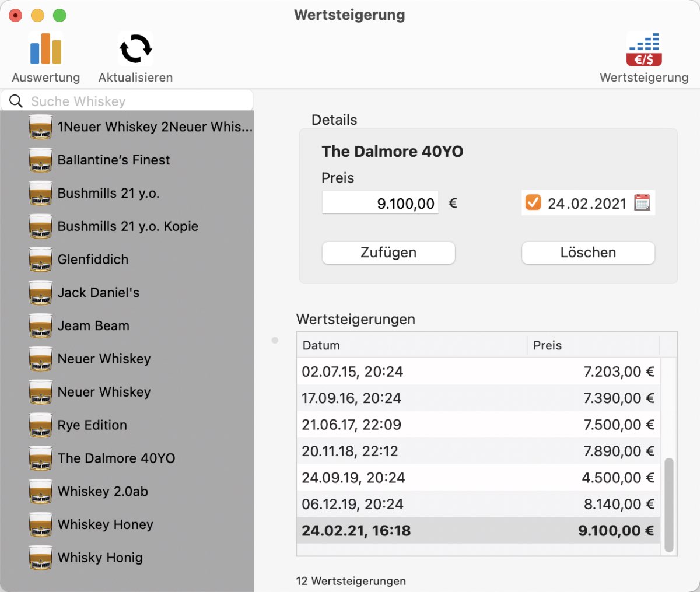Select row 21.06.17, 22:09
The height and width of the screenshot is (592, 700).
coord(478,425)
